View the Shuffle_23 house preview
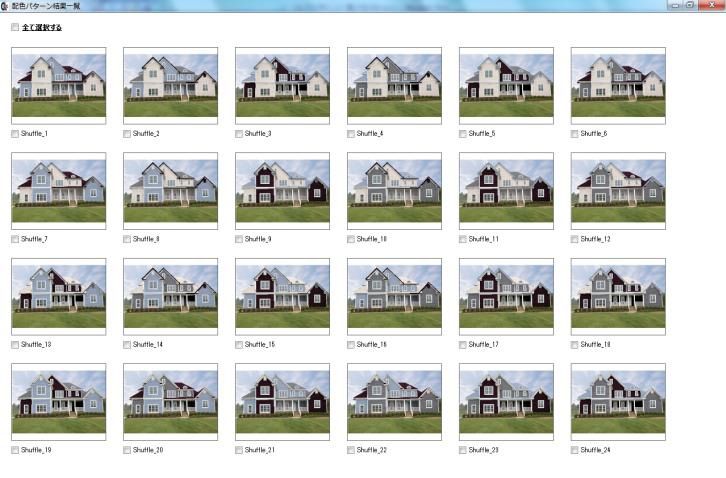 tap(507, 402)
